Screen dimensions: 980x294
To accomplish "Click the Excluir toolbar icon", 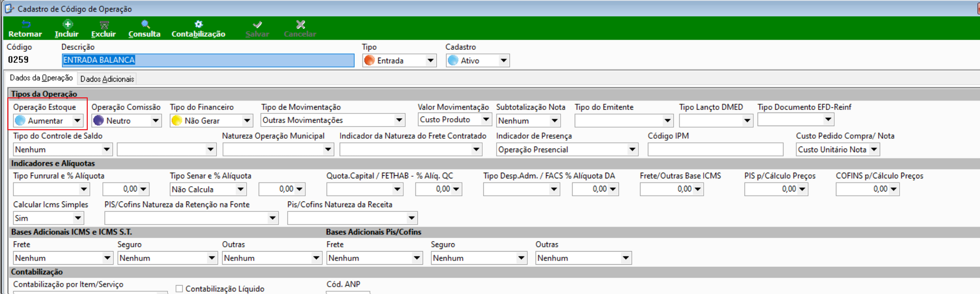I will (104, 25).
